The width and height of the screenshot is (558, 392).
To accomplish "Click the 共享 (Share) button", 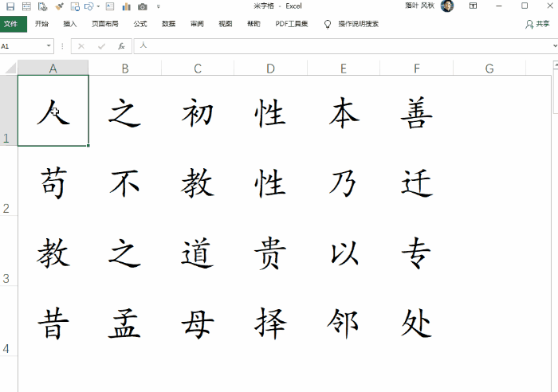I will [537, 24].
